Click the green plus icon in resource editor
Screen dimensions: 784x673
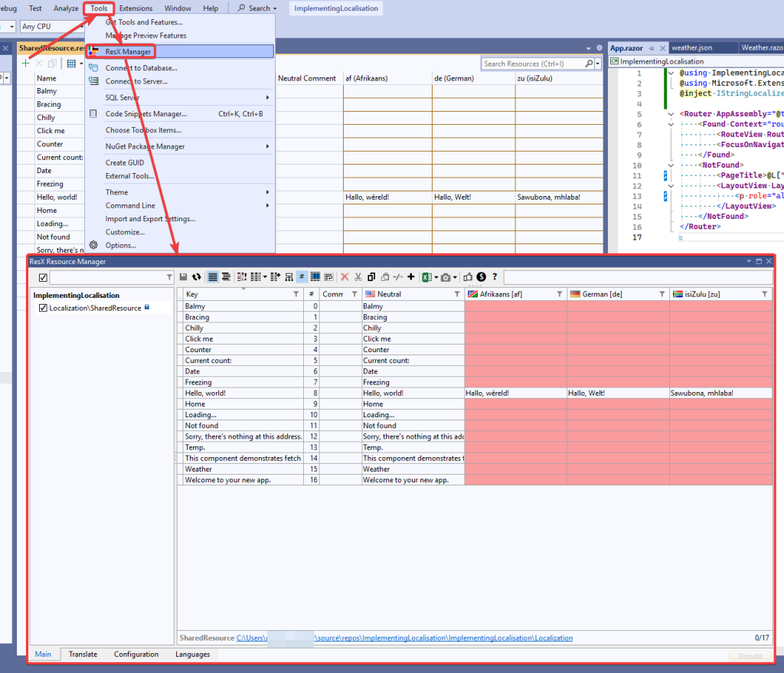click(25, 64)
